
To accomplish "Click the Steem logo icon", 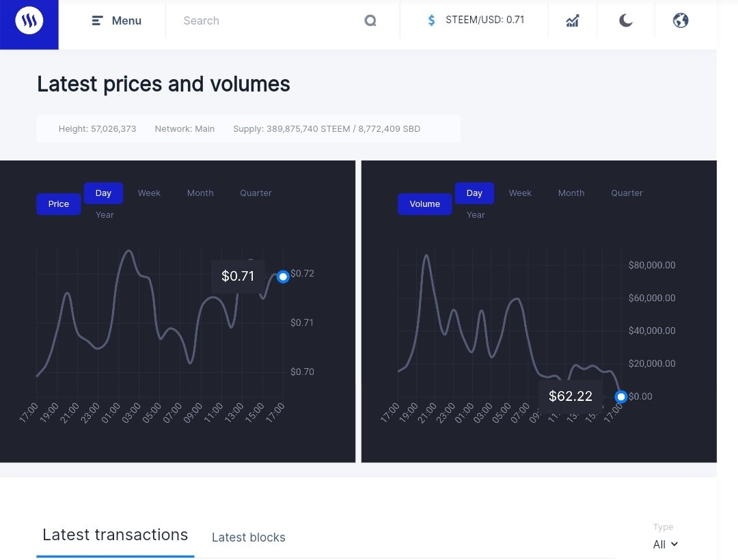I will [29, 21].
